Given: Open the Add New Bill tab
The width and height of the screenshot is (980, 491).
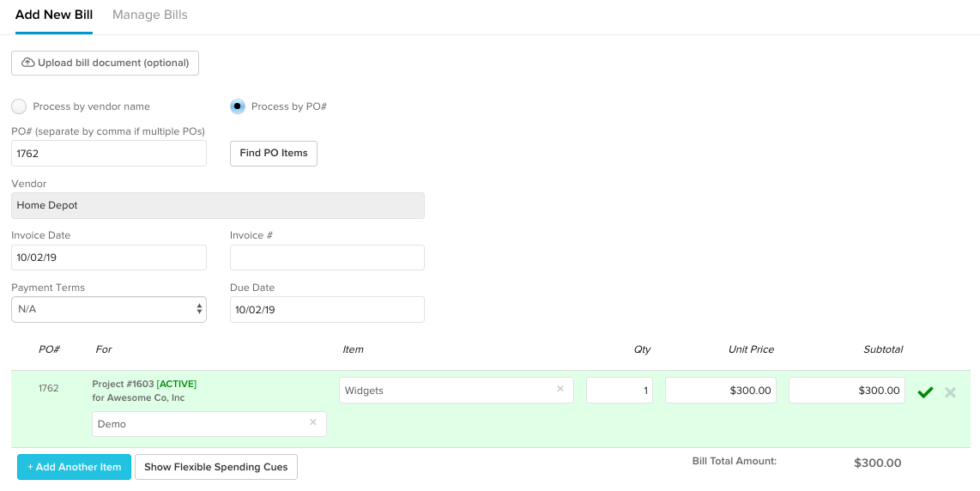Looking at the screenshot, I should (x=54, y=15).
